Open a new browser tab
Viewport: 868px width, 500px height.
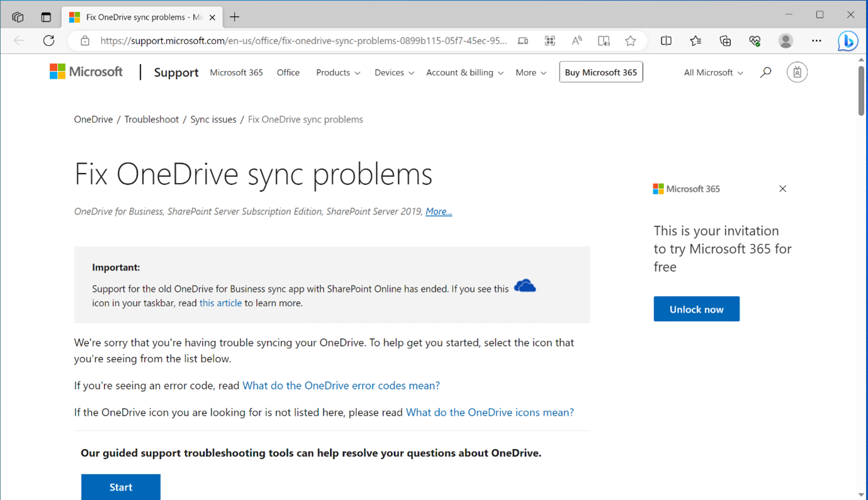point(235,17)
